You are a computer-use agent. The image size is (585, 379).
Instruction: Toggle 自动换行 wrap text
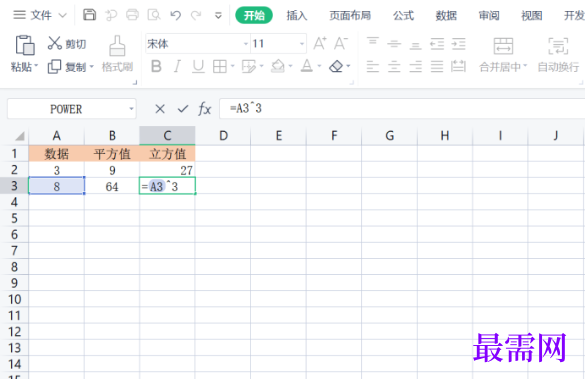(558, 54)
